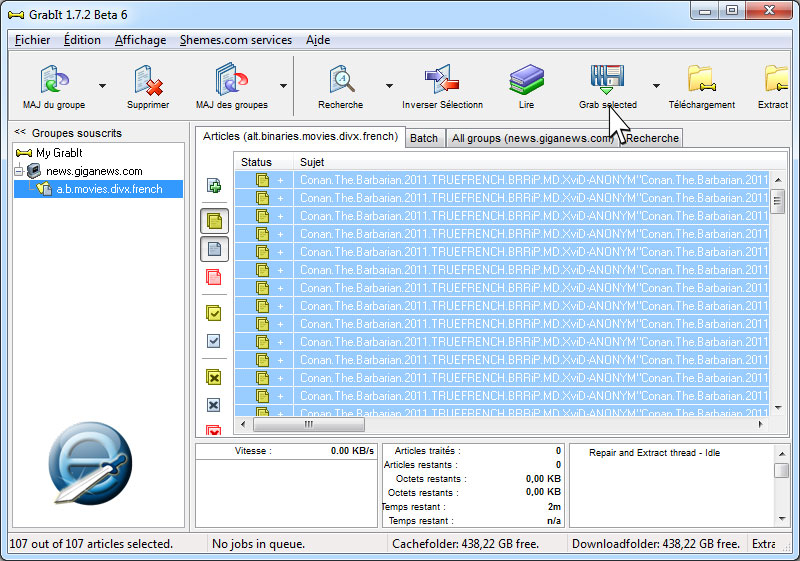Click the GrabIt bone icon in title bar
Viewport: 800px width, 561px height.
pyautogui.click(x=16, y=15)
